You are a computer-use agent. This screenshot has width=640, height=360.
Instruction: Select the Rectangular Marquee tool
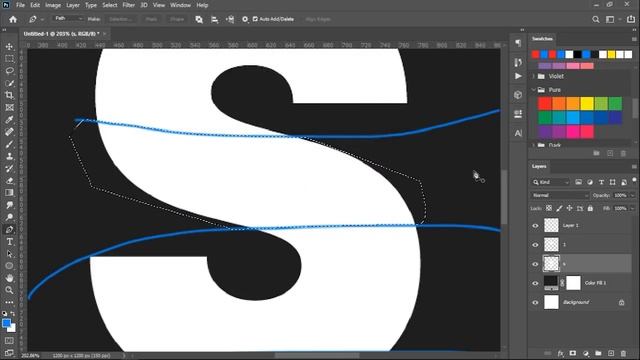tap(9, 59)
